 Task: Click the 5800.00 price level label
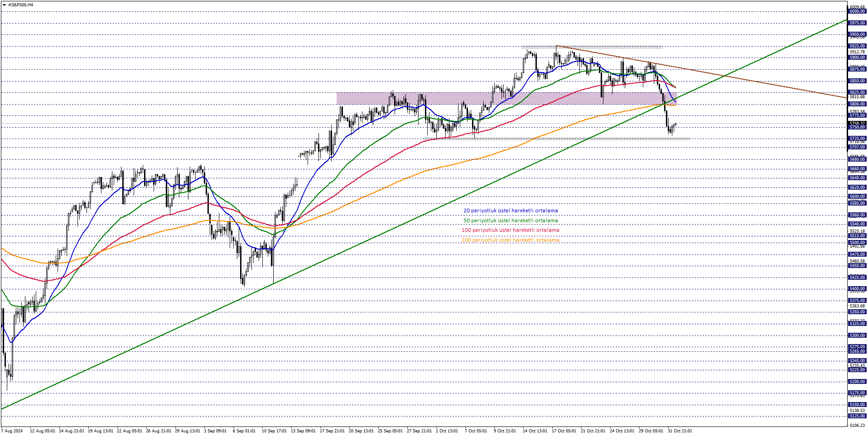(857, 104)
